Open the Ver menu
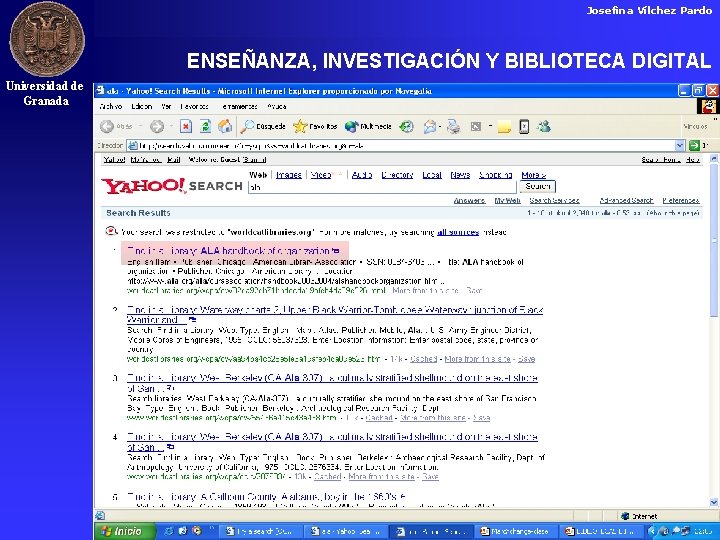This screenshot has height=540, width=720. (166, 107)
